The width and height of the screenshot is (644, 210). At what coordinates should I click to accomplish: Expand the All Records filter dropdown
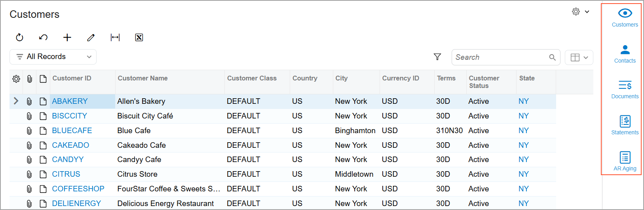53,57
